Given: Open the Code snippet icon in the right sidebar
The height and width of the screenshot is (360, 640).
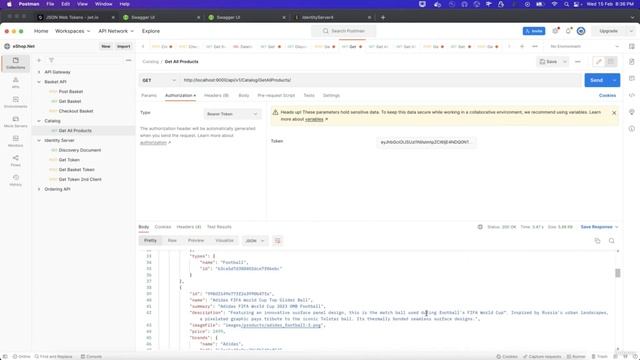Looking at the screenshot, I should pyautogui.click(x=632, y=95).
